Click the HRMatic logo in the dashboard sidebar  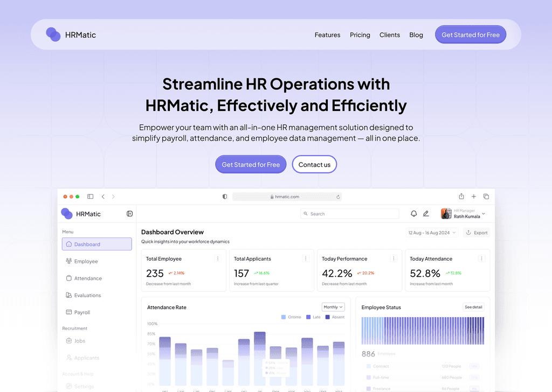pyautogui.click(x=81, y=214)
